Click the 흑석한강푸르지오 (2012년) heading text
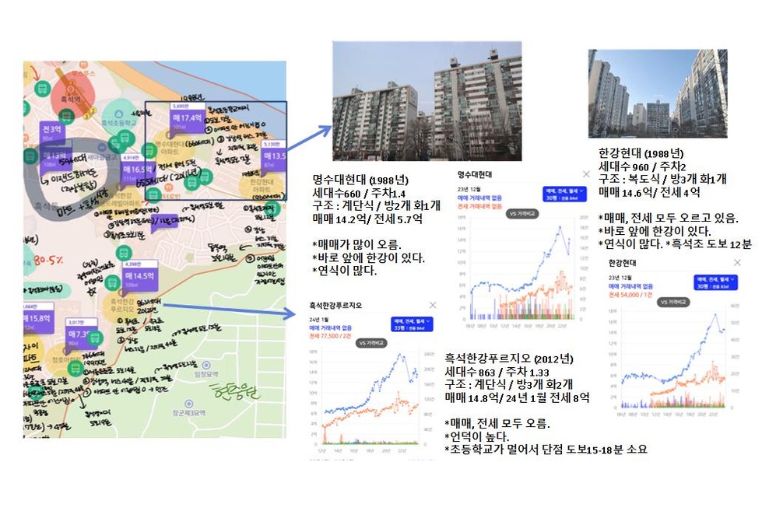Screen dimensions: 769x532 click(x=508, y=359)
